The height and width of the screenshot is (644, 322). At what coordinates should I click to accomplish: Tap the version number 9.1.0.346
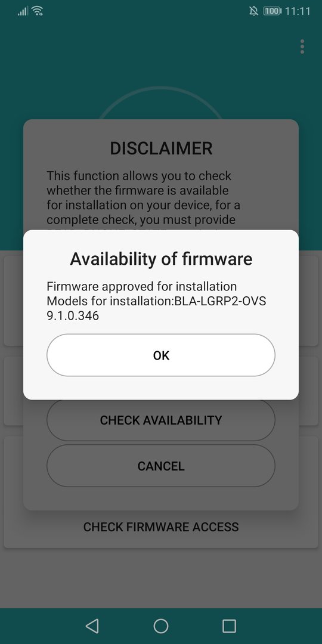tap(73, 316)
